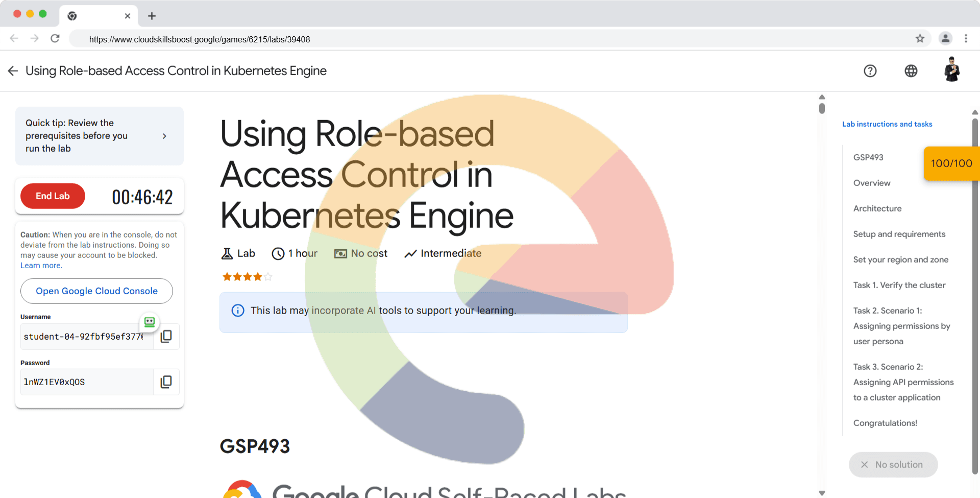The height and width of the screenshot is (498, 980).
Task: Jump to GSP493 section
Action: [x=868, y=157]
